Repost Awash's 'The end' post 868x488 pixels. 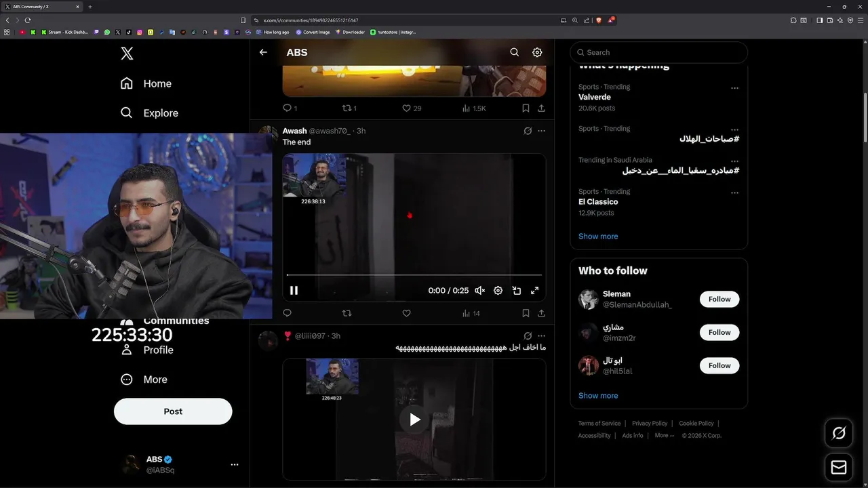point(347,313)
